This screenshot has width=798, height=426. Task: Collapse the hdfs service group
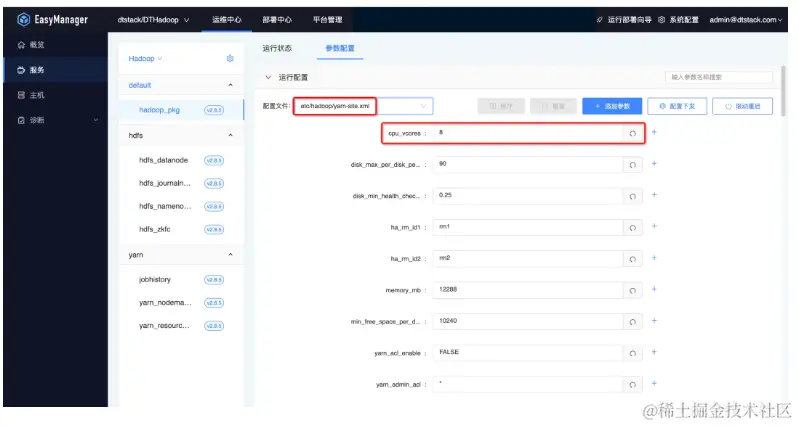coord(231,135)
